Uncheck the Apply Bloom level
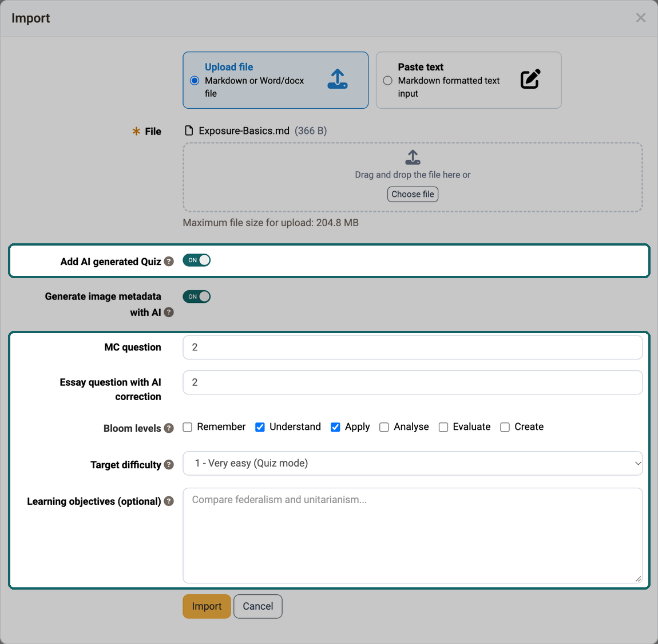Screen dimensions: 658x644 click(335, 427)
